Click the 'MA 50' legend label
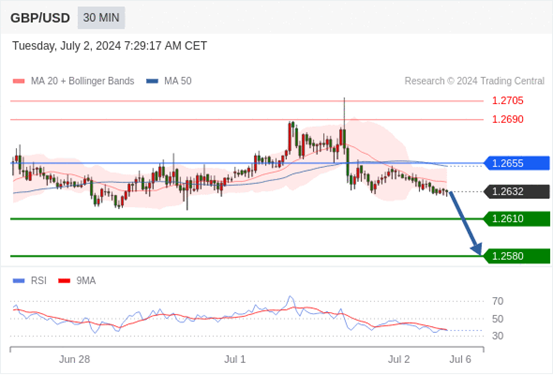 pyautogui.click(x=178, y=81)
